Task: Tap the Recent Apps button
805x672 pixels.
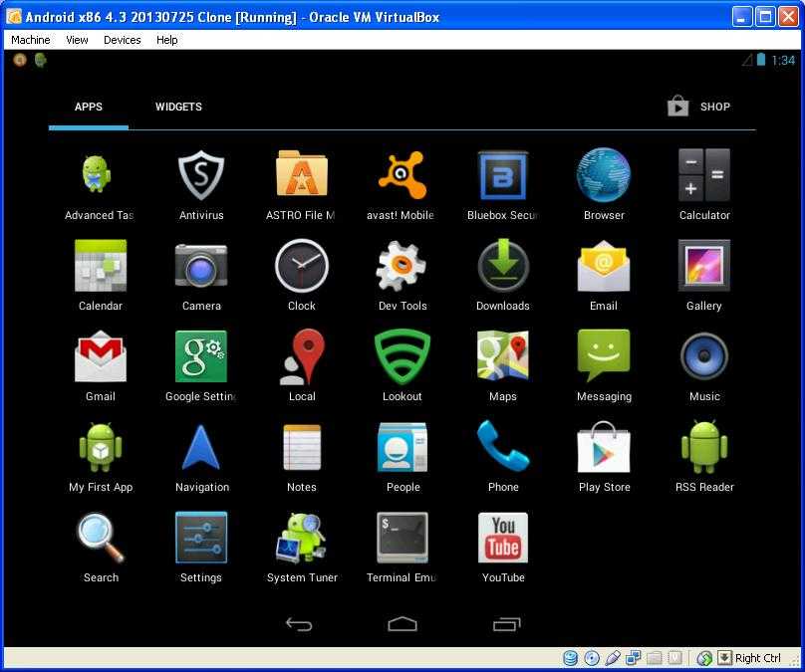Action: click(506, 624)
